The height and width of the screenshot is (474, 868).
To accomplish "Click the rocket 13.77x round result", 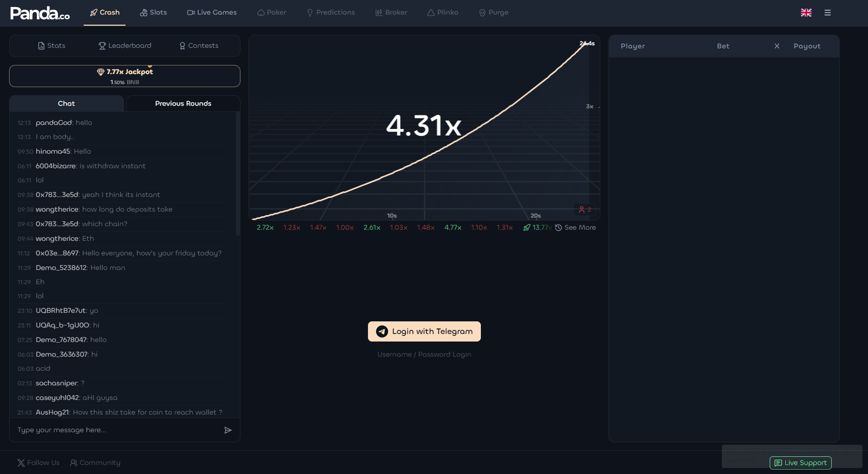I will pos(537,228).
